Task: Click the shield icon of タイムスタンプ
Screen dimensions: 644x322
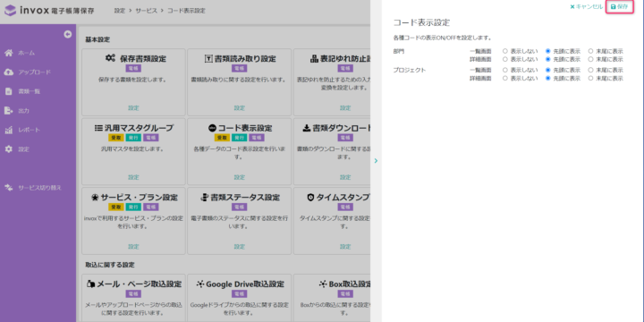Action: [310, 198]
